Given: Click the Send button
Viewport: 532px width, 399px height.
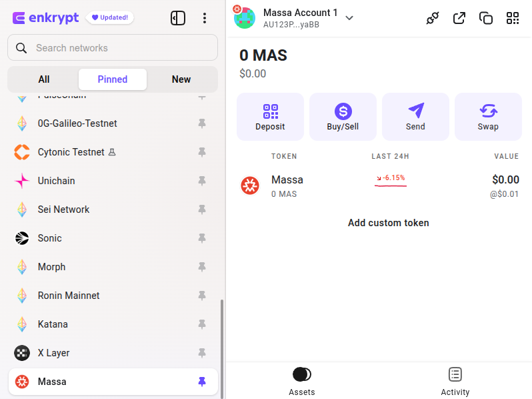Looking at the screenshot, I should [x=415, y=117].
